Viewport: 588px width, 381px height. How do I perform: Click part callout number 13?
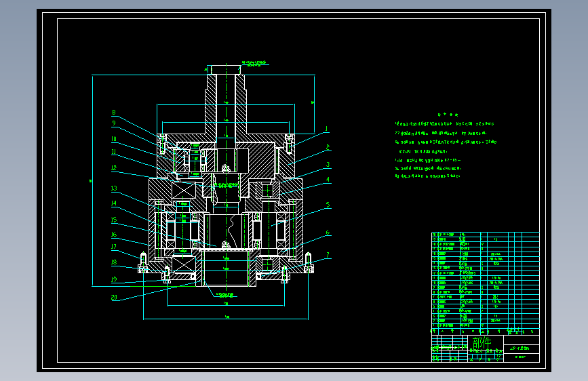click(114, 188)
